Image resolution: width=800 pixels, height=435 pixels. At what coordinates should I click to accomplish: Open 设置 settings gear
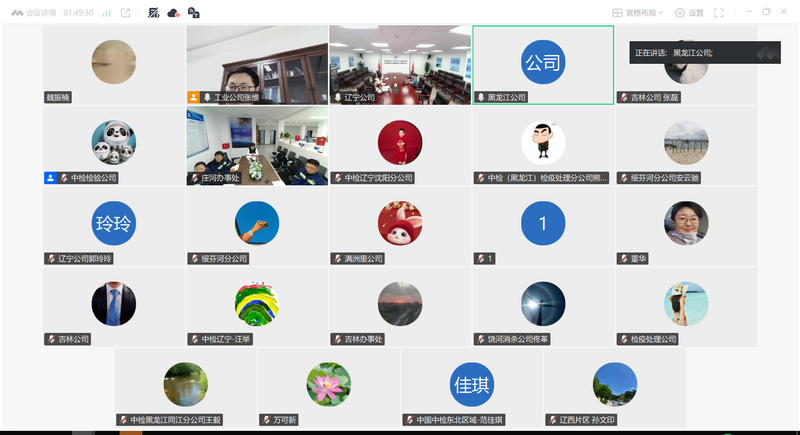click(x=689, y=13)
